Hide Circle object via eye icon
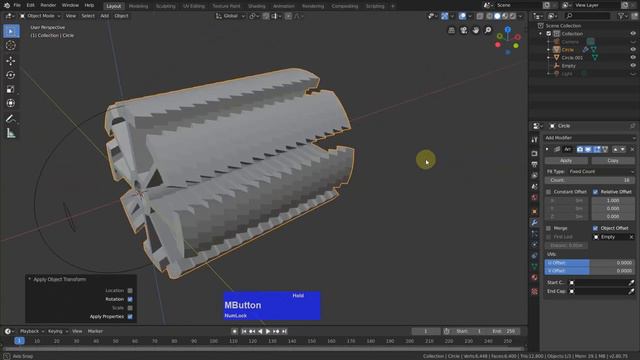Screen dimensions: 640x360 [x=633, y=50]
